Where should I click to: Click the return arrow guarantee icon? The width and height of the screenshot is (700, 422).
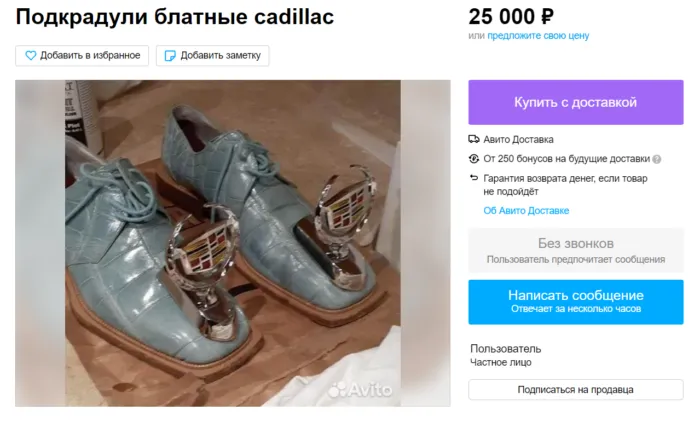tap(474, 178)
